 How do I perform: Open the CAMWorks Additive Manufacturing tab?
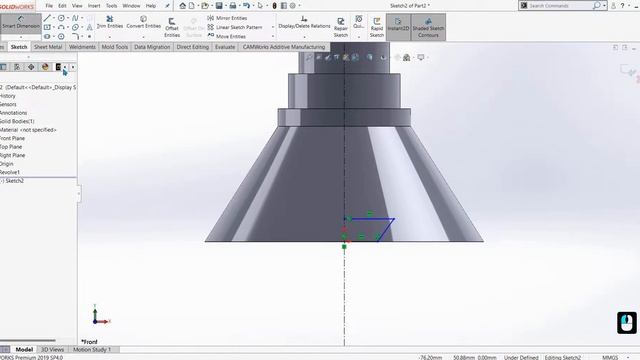click(x=284, y=47)
